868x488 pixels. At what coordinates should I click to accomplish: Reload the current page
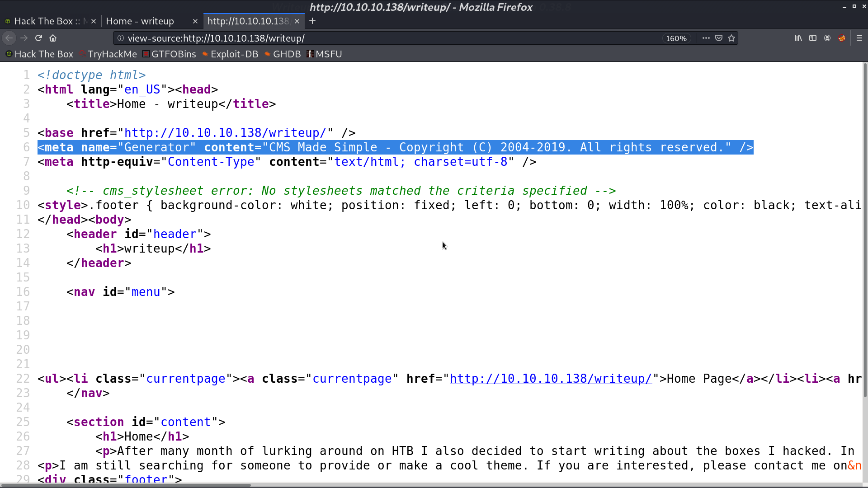pos(38,38)
